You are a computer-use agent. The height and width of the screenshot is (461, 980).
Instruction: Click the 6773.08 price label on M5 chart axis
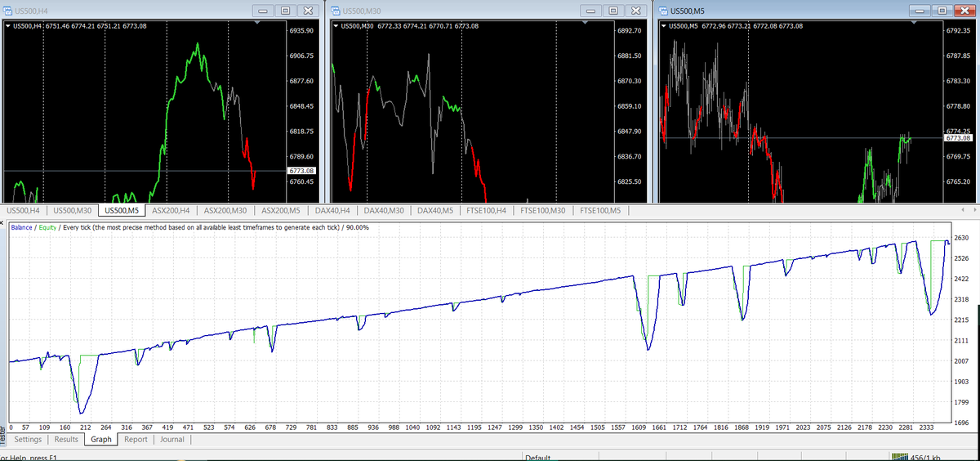pyautogui.click(x=959, y=138)
